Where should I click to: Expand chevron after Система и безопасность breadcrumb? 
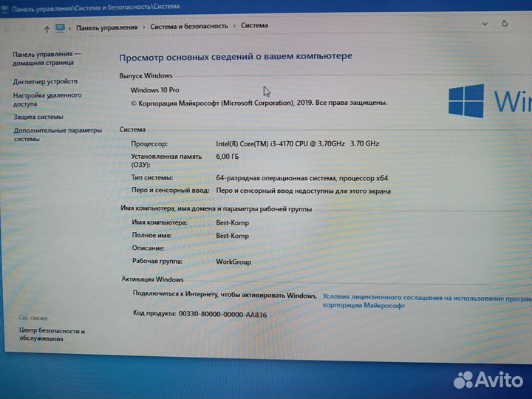[234, 26]
